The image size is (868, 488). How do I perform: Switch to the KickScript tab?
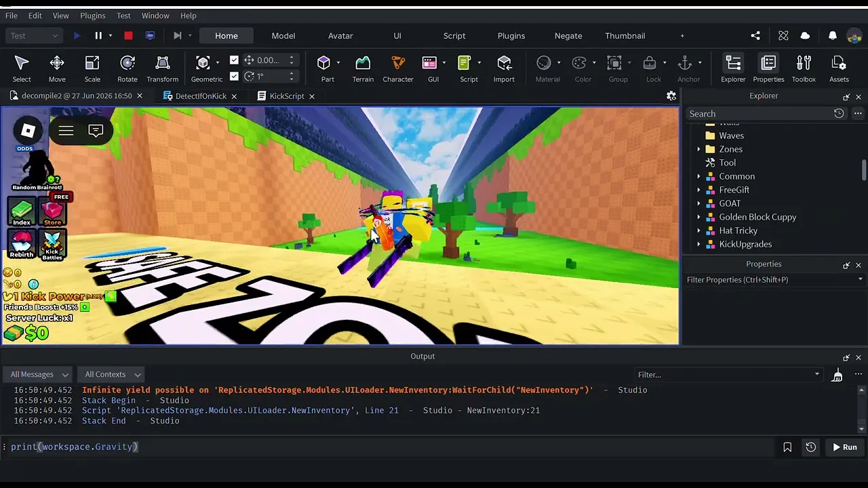pyautogui.click(x=286, y=96)
